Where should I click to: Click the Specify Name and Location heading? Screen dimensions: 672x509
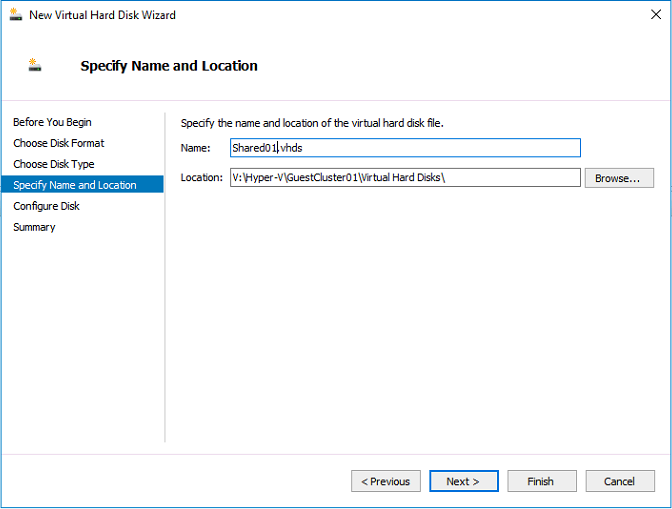point(169,66)
